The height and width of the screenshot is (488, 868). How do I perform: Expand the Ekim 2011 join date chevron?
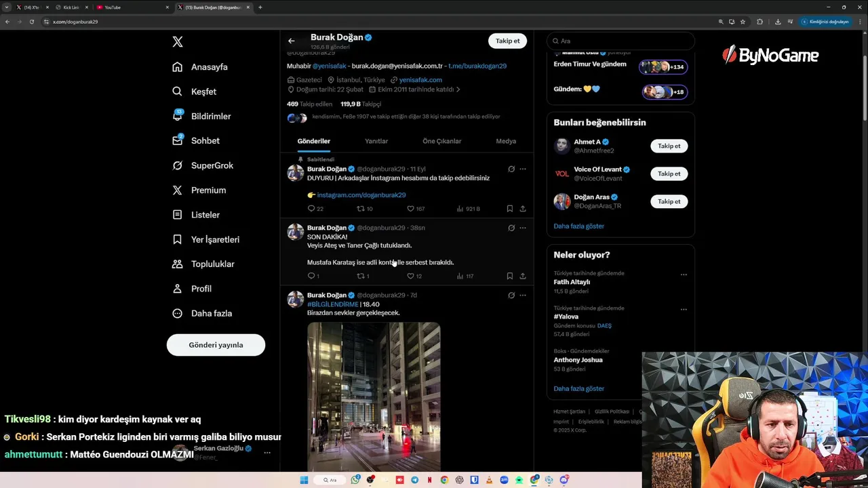tap(458, 89)
